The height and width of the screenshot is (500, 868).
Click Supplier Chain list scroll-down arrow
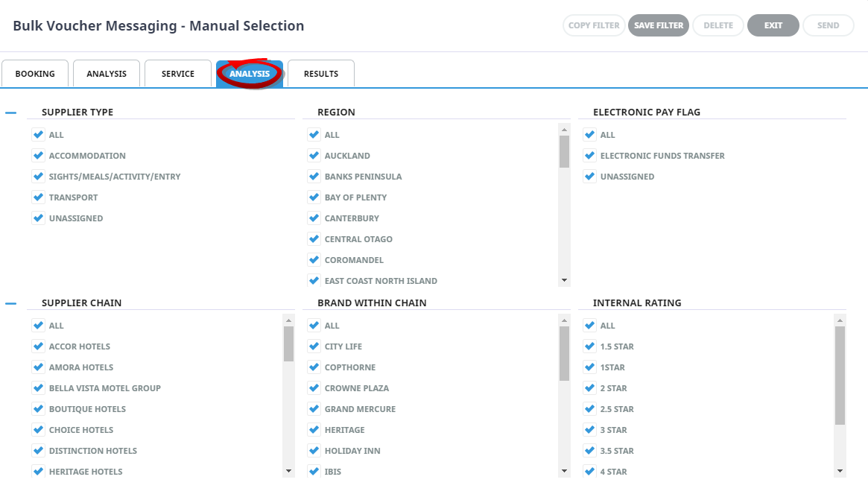[288, 471]
